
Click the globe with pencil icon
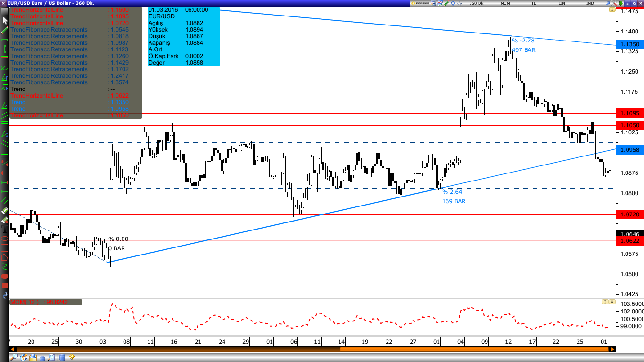24,357
